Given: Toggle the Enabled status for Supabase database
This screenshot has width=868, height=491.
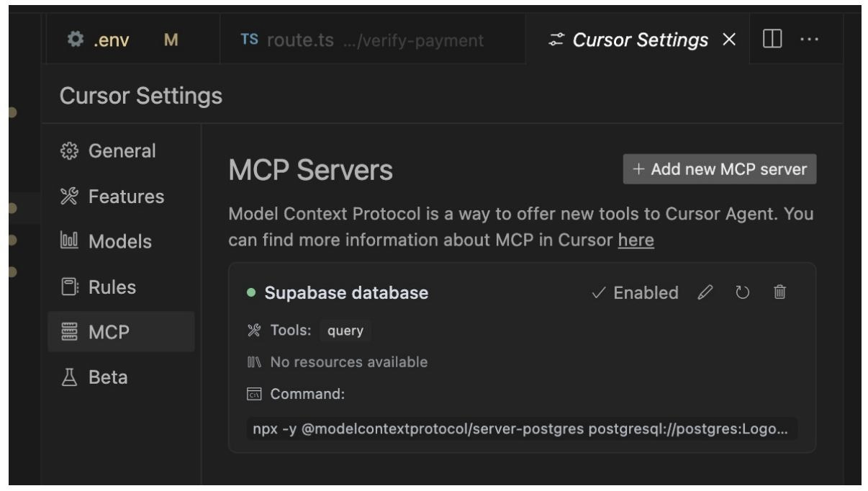Looking at the screenshot, I should coord(634,293).
